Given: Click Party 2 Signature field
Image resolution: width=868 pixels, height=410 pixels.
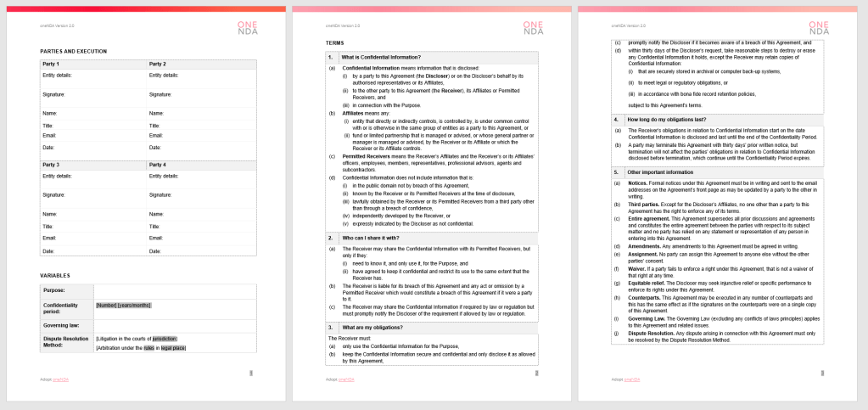Looking at the screenshot, I should pos(200,94).
